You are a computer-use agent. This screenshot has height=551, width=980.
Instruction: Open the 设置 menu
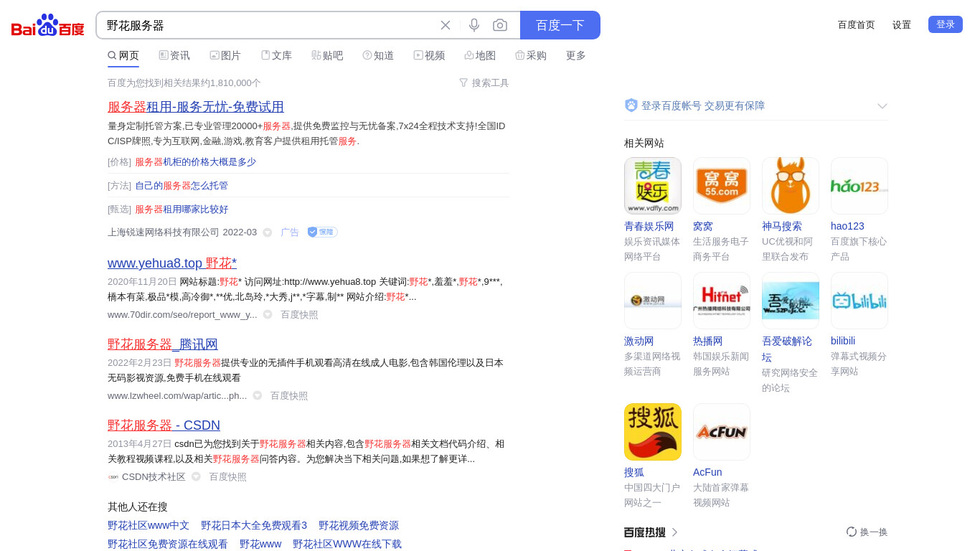coord(902,24)
